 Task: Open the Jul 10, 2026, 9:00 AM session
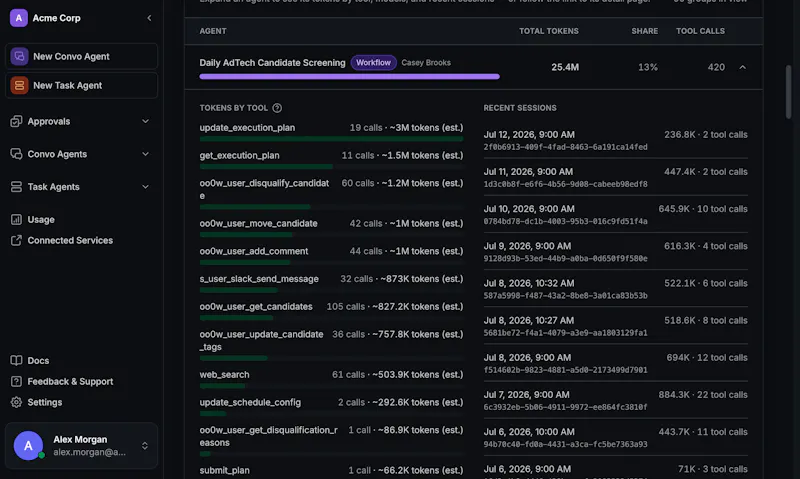coord(615,214)
